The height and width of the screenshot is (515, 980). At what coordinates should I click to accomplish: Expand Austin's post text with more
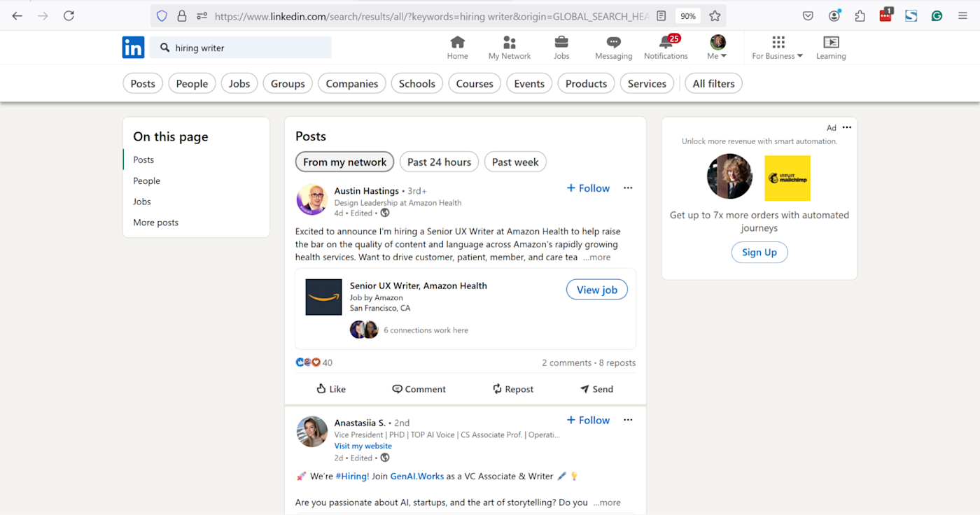click(x=596, y=257)
